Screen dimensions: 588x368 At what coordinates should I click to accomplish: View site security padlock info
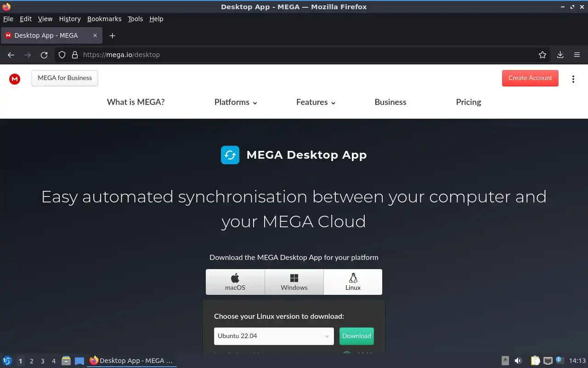click(75, 55)
